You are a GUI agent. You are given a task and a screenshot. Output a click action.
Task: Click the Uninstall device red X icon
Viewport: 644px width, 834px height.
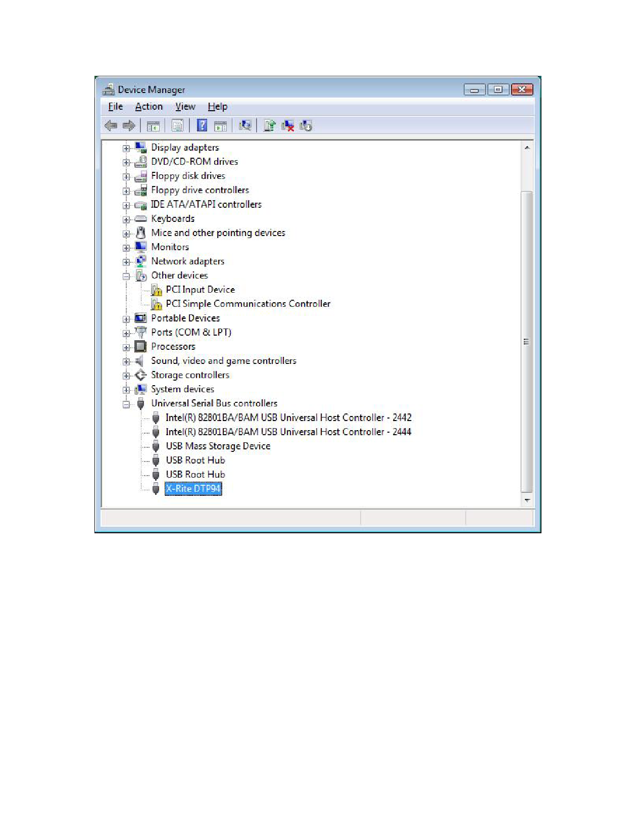click(x=288, y=125)
